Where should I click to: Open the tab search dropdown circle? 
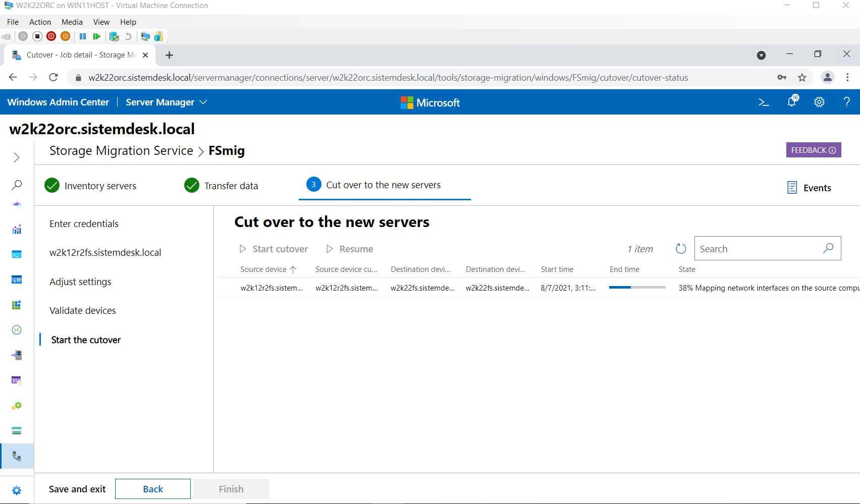(762, 55)
